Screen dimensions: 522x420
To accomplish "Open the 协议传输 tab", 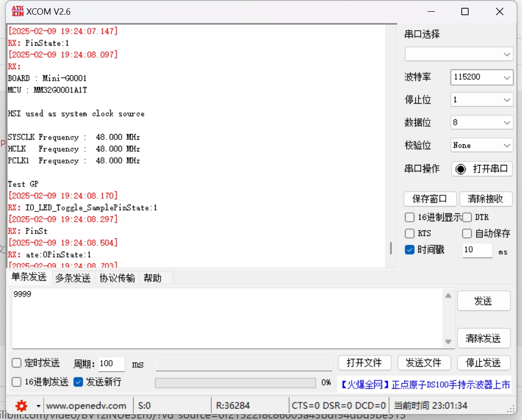I will coord(117,278).
